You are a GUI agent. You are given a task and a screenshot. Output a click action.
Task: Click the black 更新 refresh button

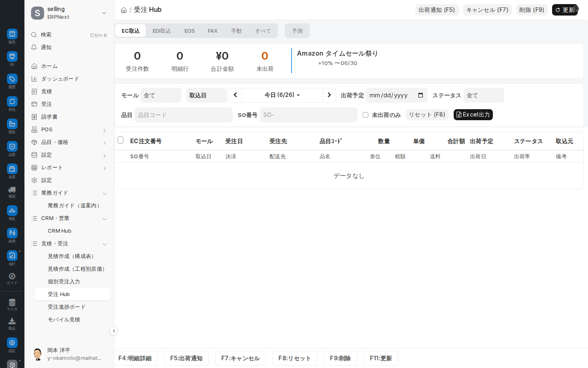565,10
